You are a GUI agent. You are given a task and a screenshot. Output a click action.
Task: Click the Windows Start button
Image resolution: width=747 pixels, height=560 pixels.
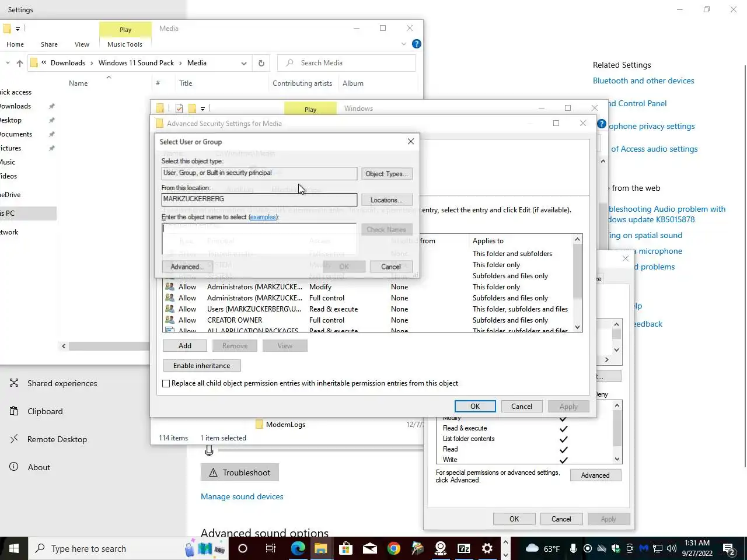(14, 548)
